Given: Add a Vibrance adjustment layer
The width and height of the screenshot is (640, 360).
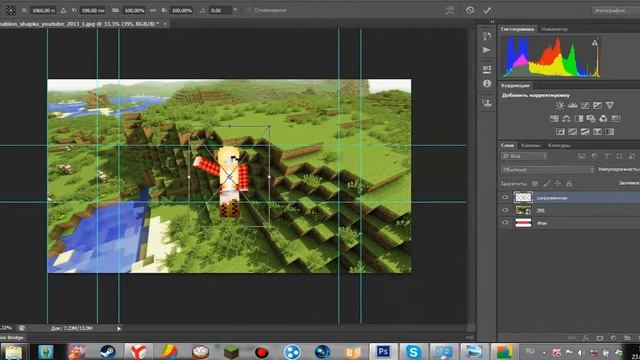Looking at the screenshot, I should pos(609,105).
